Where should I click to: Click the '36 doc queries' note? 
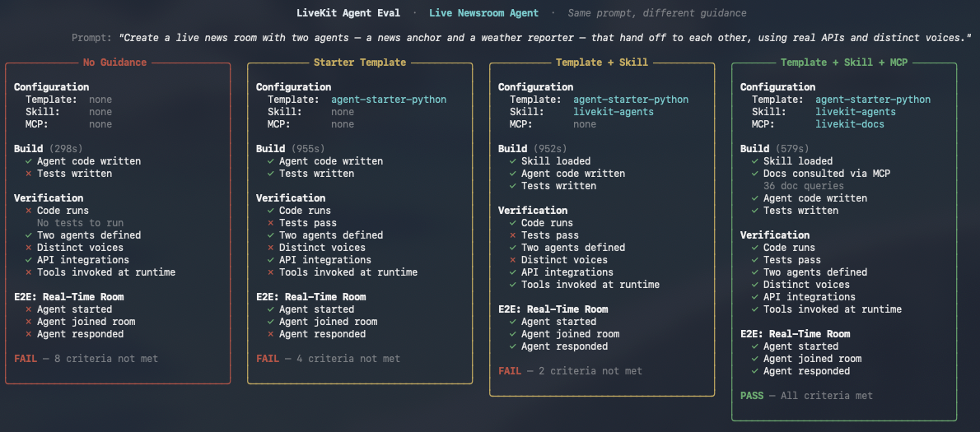point(803,186)
